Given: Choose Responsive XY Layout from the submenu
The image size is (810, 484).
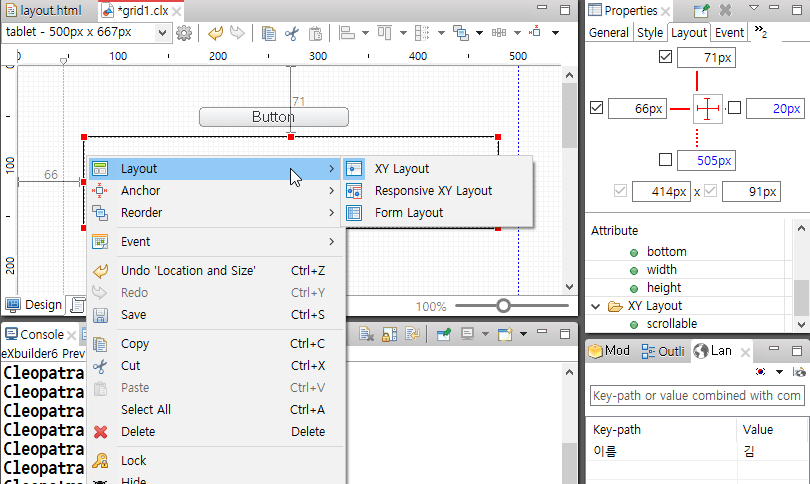Looking at the screenshot, I should tap(437, 191).
